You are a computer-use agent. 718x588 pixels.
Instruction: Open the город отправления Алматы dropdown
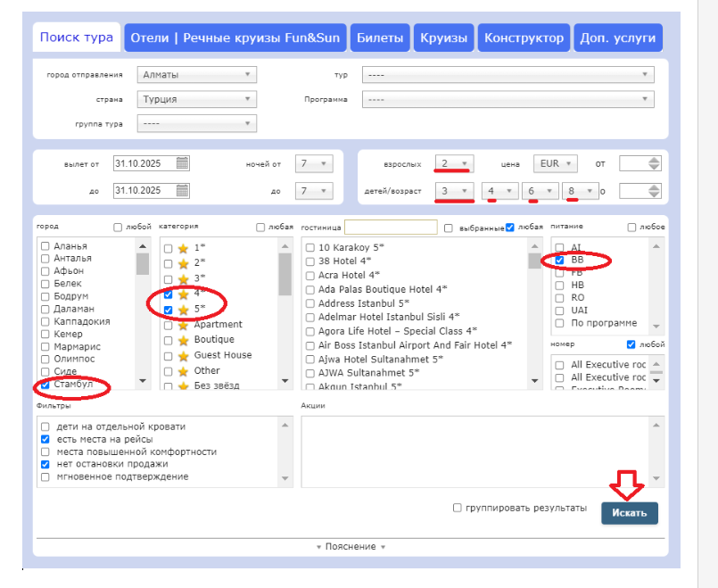coord(196,75)
